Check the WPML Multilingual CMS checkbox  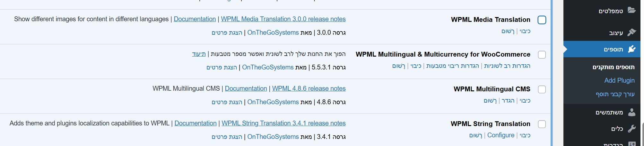coord(542,89)
